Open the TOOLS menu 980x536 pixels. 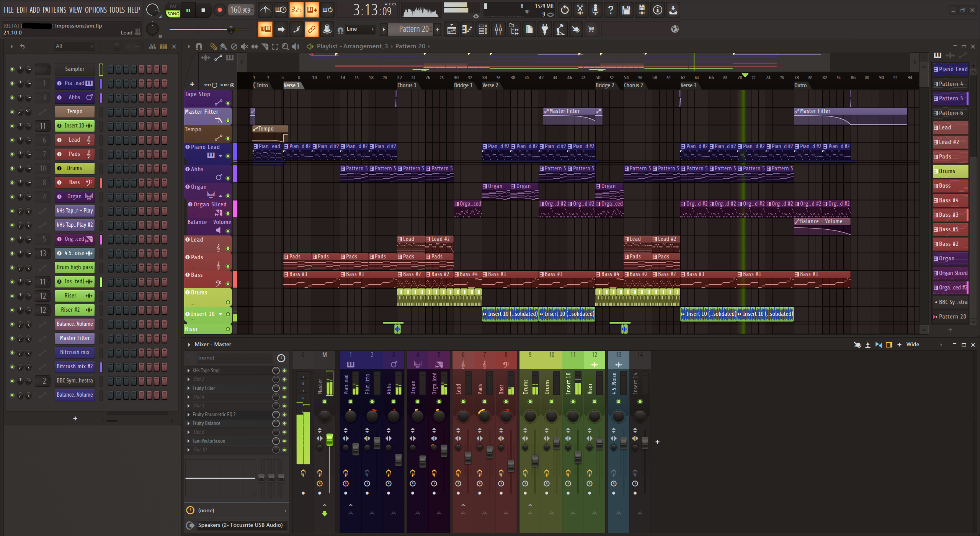[x=117, y=10]
